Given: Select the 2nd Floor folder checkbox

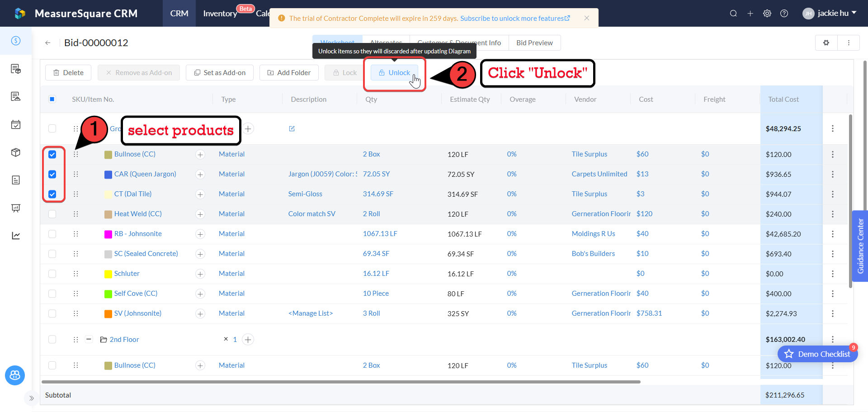Looking at the screenshot, I should click(52, 340).
